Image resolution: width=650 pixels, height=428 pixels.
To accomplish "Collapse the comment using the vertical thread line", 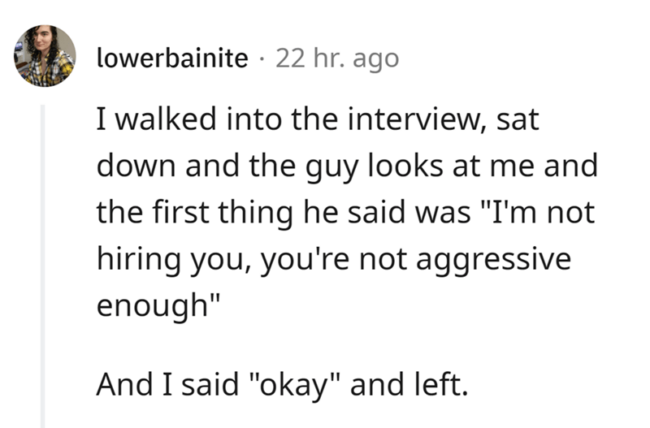I will tap(42, 262).
